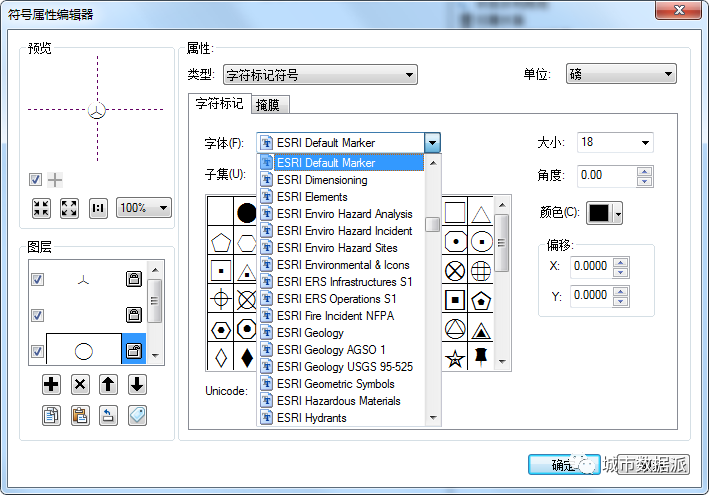Increase the 角度 angle value
The height and width of the screenshot is (495, 709).
click(644, 172)
